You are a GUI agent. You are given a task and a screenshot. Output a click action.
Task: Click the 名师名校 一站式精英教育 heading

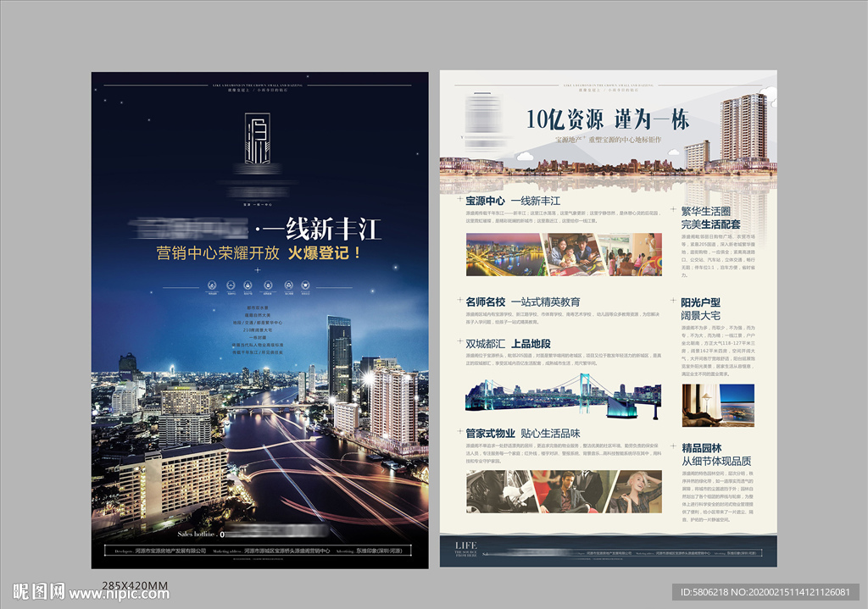tap(522, 302)
